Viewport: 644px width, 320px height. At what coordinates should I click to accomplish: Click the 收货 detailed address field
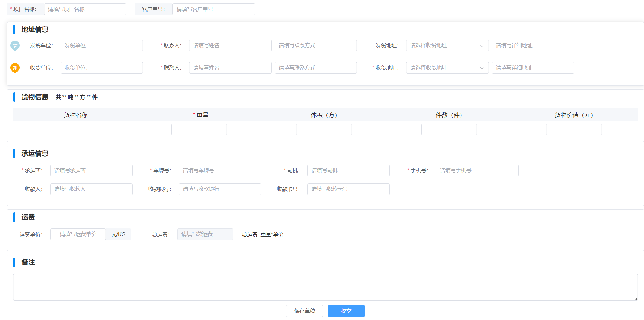[533, 68]
